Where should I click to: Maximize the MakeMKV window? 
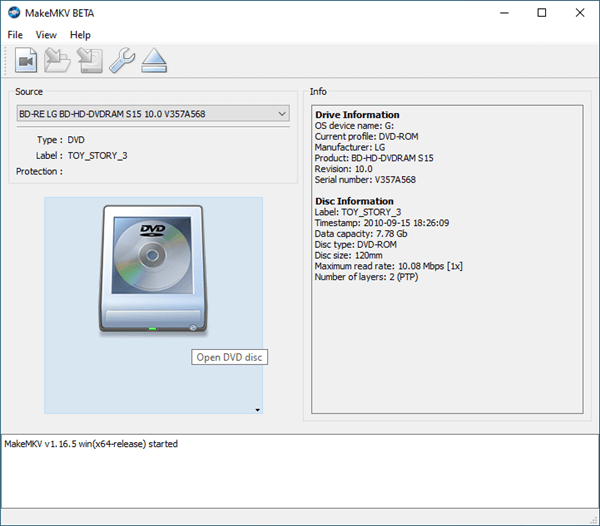pyautogui.click(x=541, y=13)
